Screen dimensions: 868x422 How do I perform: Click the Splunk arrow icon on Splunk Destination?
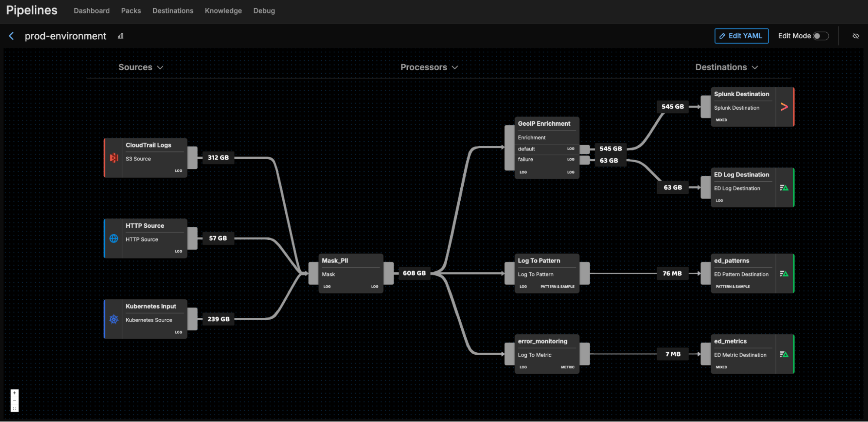pyautogui.click(x=784, y=106)
